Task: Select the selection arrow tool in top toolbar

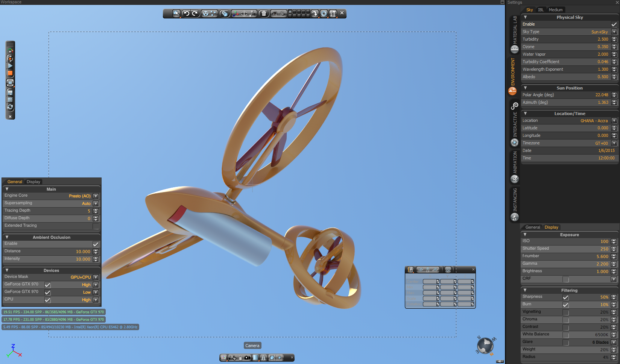Action: (x=176, y=14)
